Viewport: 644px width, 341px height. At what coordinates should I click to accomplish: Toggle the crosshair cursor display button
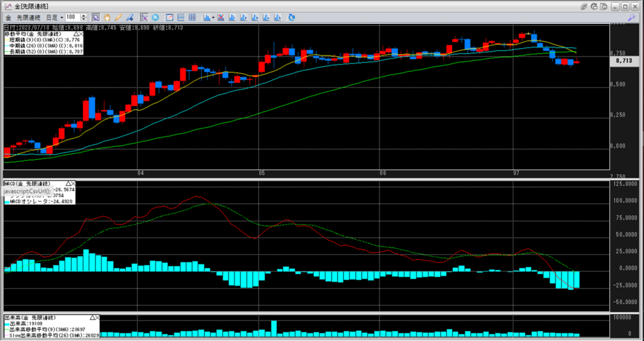point(144,17)
